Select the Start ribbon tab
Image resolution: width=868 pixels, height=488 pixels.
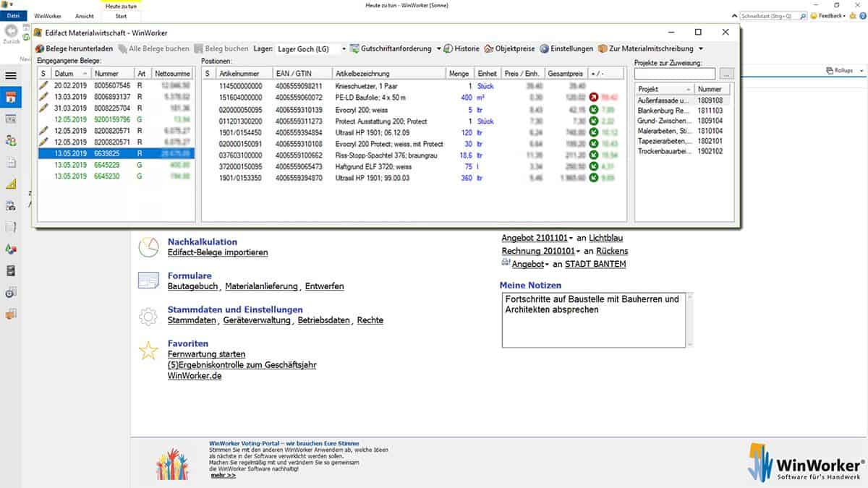click(121, 15)
